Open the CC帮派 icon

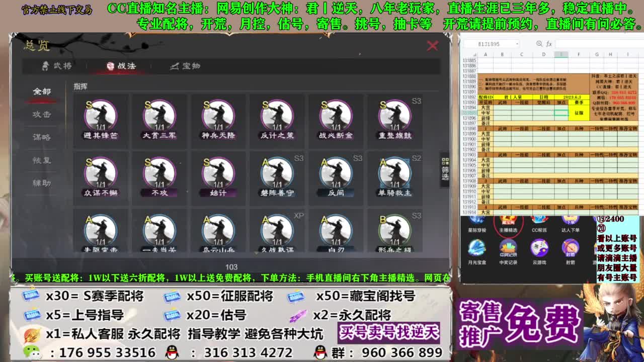[539, 224]
